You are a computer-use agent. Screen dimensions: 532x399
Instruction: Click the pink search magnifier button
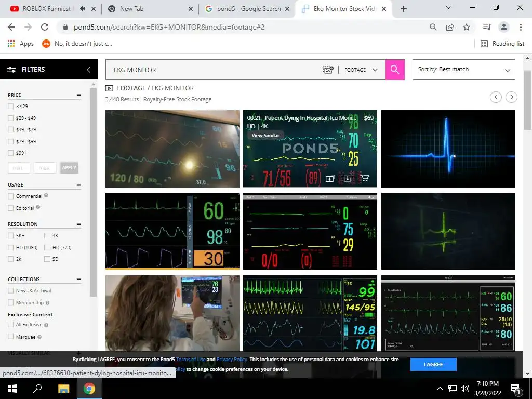point(395,70)
